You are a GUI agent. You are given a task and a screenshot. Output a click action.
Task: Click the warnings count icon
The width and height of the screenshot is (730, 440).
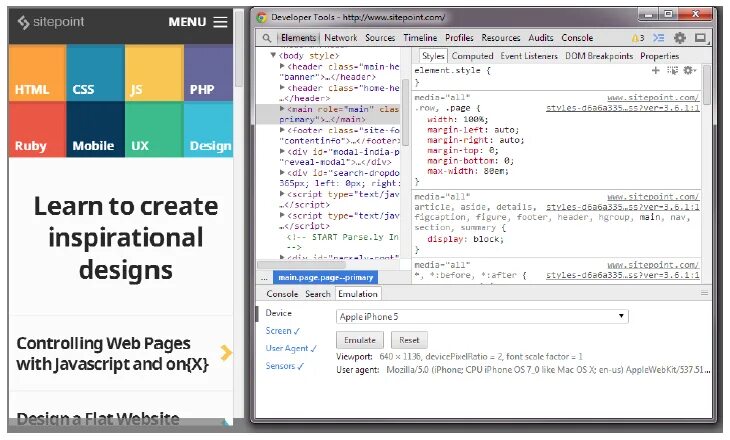[x=637, y=38]
